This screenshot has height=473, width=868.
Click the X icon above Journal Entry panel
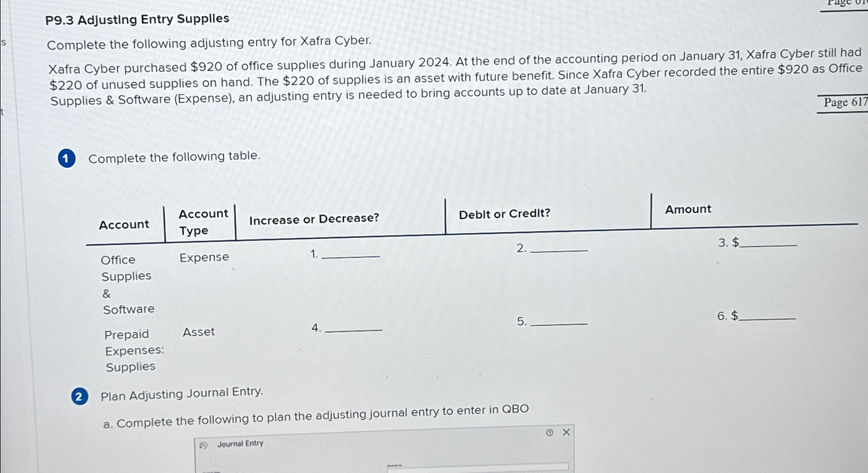[x=565, y=432]
